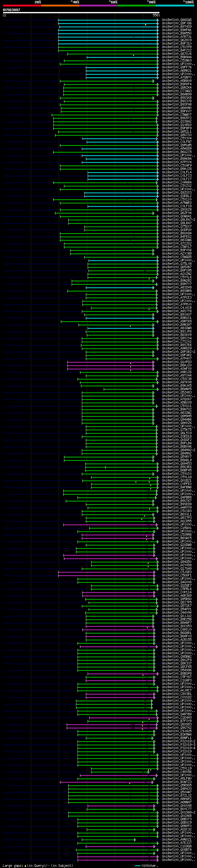This screenshot has width=197, height=868.
Task: Click the cyan ~100% identity legend segment
Action: click(x=175, y=6)
